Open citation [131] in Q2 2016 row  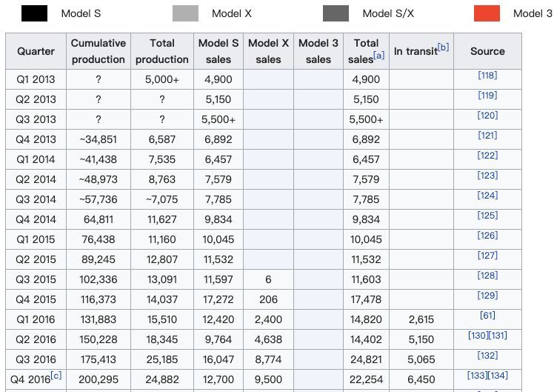click(x=497, y=335)
